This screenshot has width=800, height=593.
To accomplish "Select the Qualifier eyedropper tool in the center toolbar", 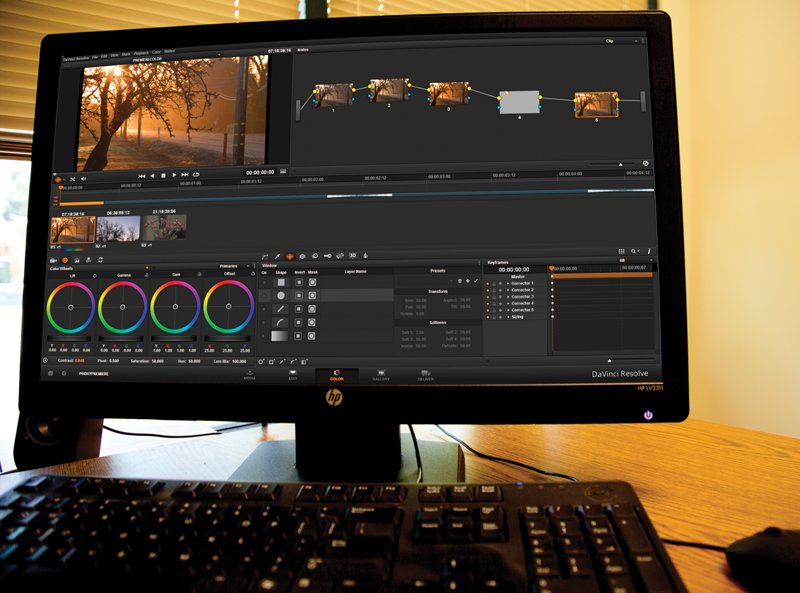I will click(276, 254).
